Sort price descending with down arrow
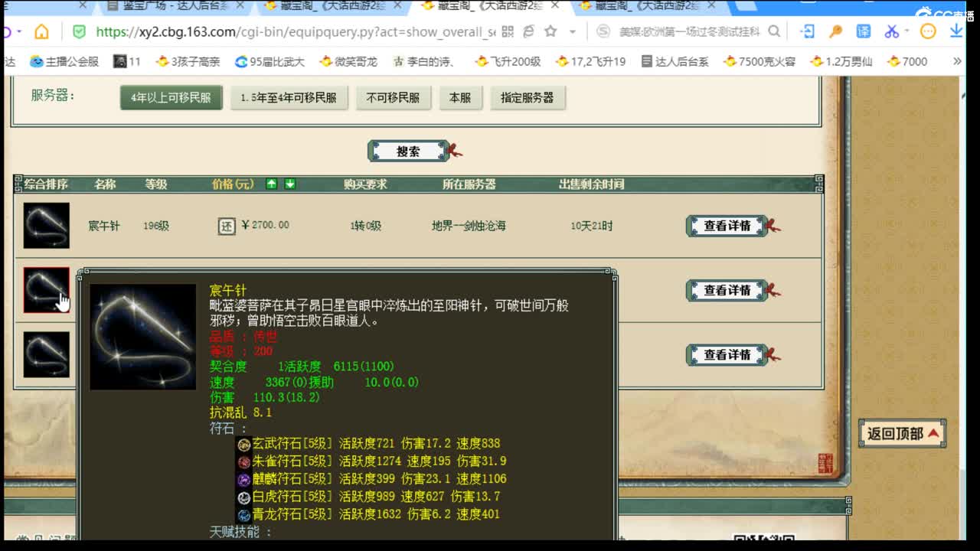980x551 pixels. (289, 184)
